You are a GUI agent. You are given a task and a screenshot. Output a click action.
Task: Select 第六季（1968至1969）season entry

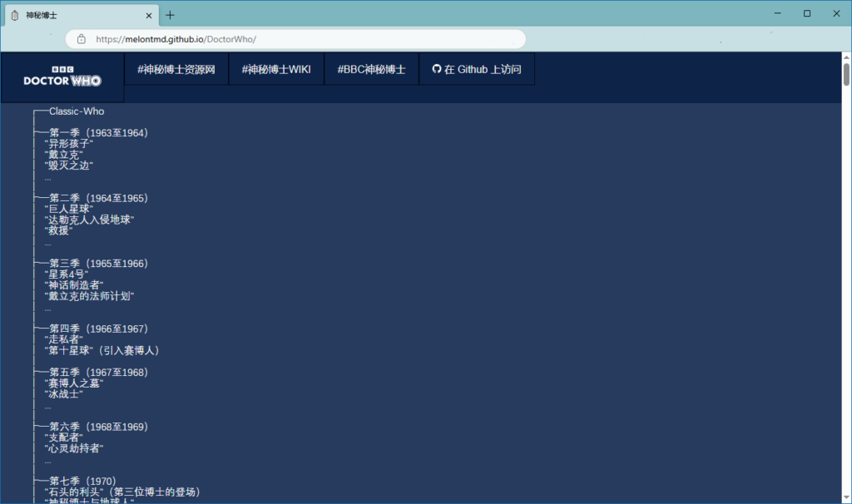coord(98,427)
